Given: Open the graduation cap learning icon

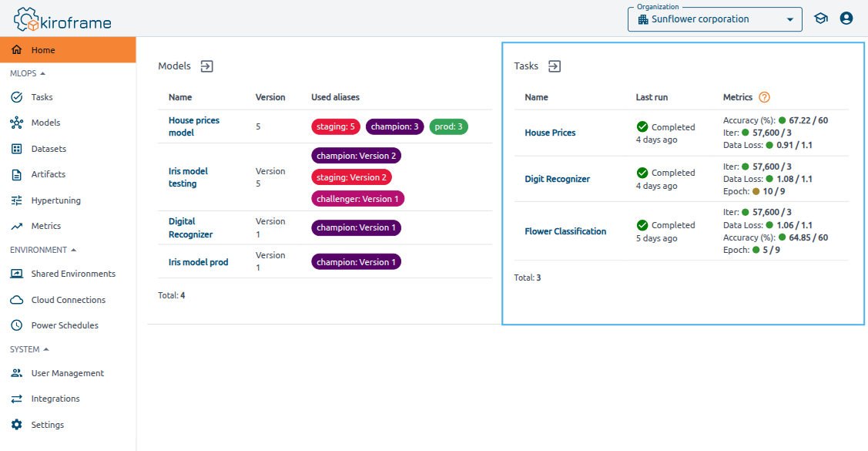Looking at the screenshot, I should [x=821, y=19].
